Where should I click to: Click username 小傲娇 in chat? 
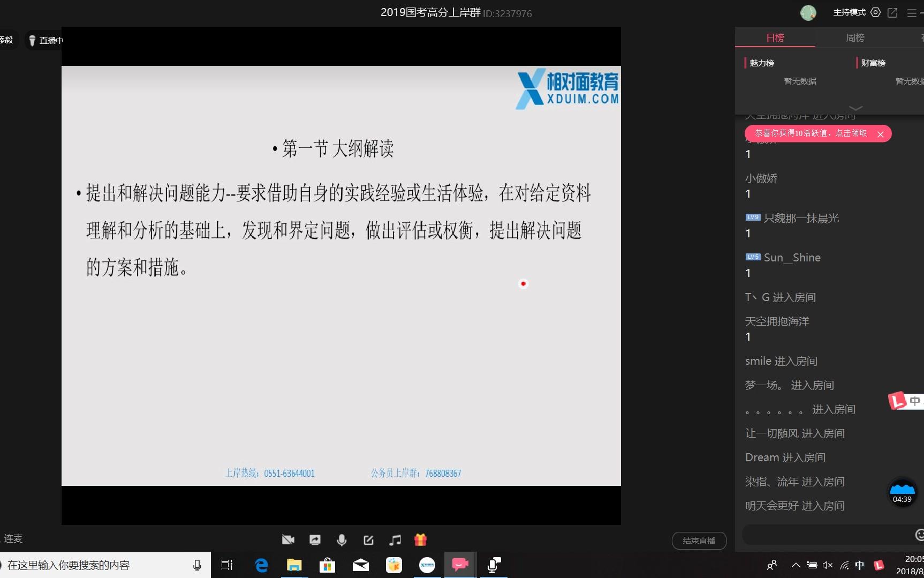(761, 178)
